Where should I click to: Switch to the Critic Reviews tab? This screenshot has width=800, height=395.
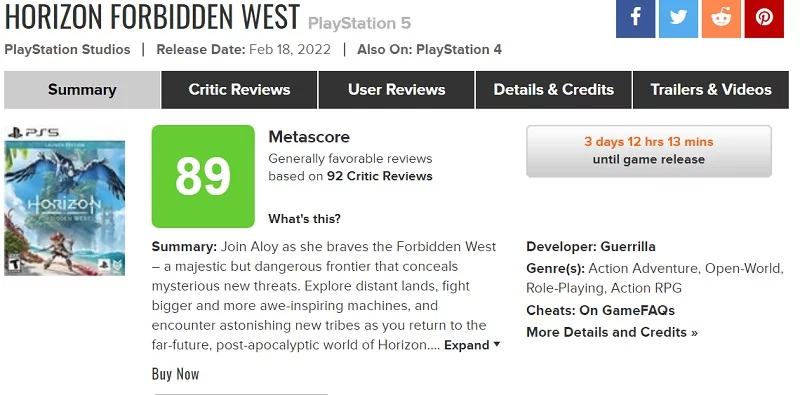[239, 90]
